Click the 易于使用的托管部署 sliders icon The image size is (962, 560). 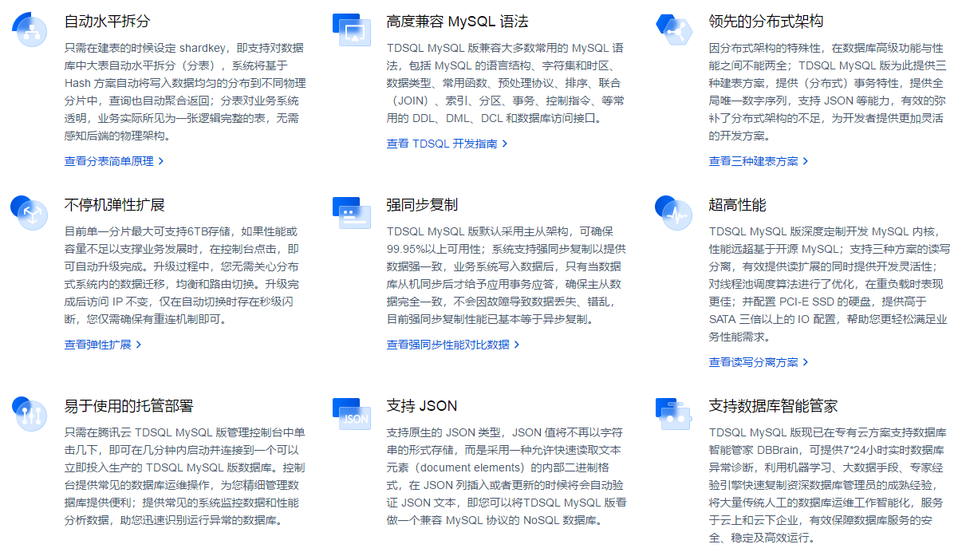(x=30, y=413)
